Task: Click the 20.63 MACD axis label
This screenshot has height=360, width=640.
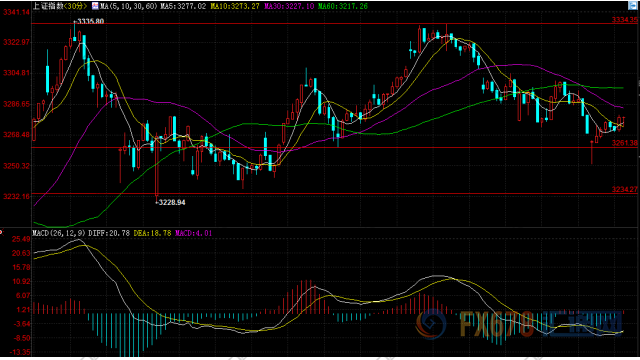Action: pyautogui.click(x=21, y=253)
